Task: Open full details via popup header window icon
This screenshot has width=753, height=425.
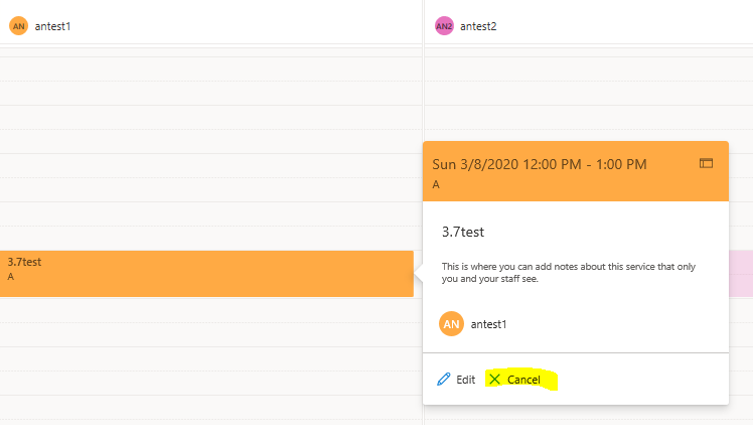Action: click(706, 163)
